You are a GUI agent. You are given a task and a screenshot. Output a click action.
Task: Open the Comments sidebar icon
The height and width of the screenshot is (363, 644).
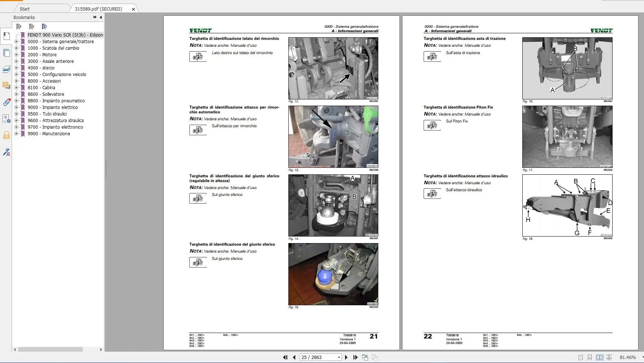[6, 86]
